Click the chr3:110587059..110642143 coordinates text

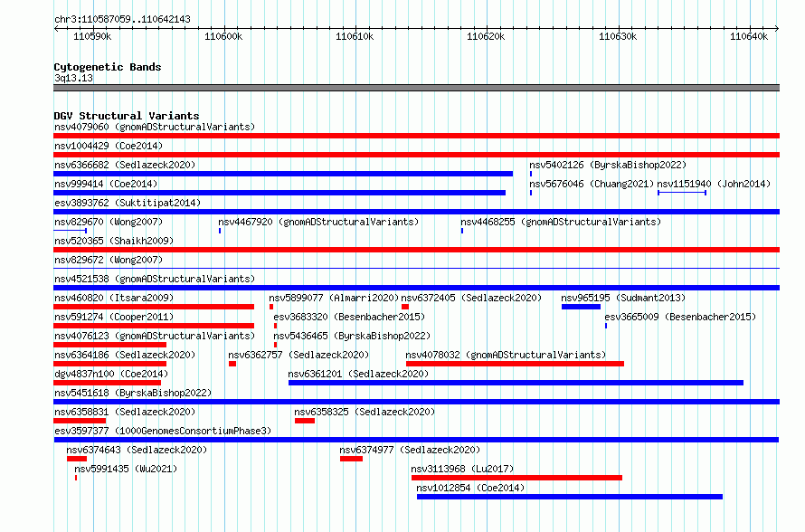pyautogui.click(x=122, y=19)
